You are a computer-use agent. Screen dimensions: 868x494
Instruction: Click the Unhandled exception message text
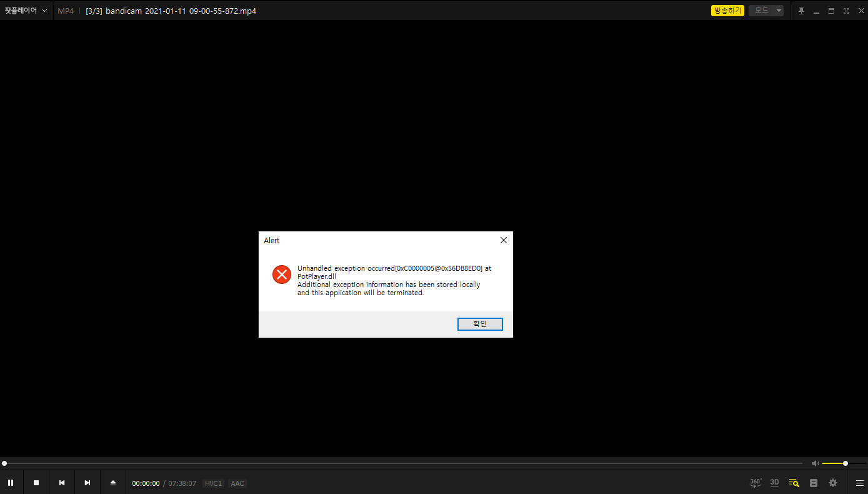point(394,280)
